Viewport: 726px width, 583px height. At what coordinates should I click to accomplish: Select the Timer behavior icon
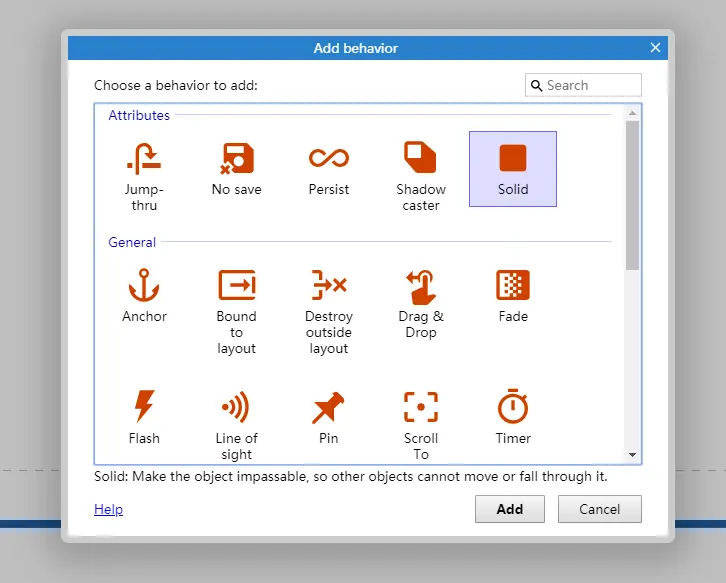(x=513, y=406)
